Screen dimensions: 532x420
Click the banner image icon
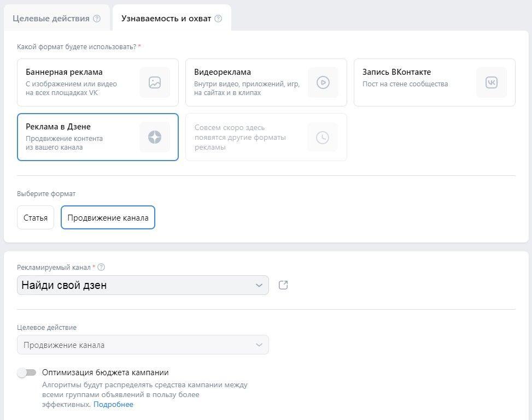(x=155, y=82)
